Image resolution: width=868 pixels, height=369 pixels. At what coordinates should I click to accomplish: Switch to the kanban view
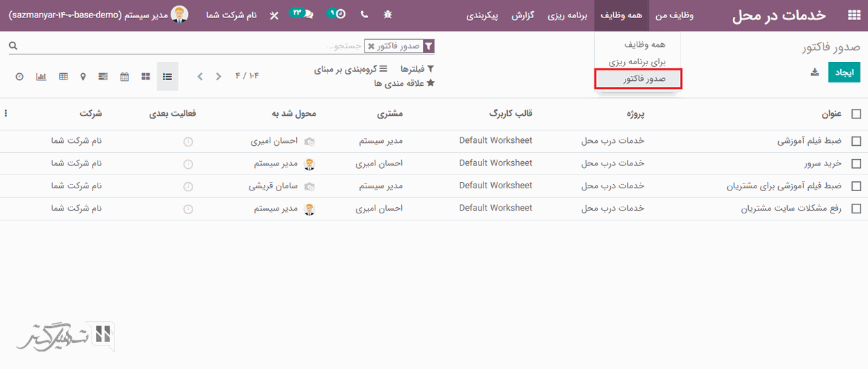146,76
